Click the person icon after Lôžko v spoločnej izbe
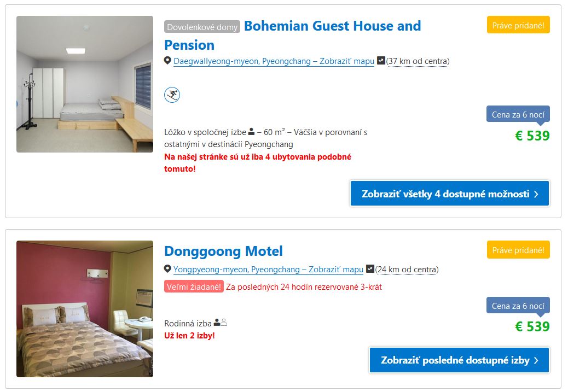This screenshot has height=392, width=568. (251, 132)
